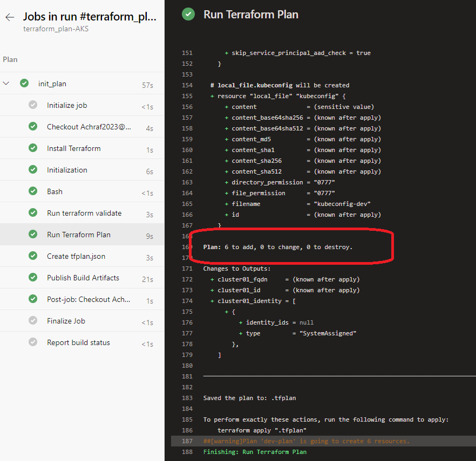Click the status icon beside Run terraform validate

[33, 213]
